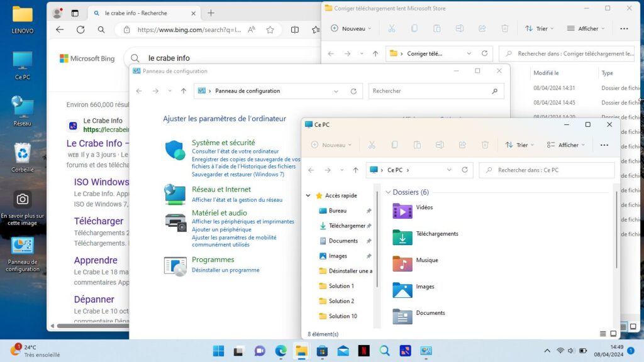Switch to large icons view in Ce PC status bar

pos(613,334)
